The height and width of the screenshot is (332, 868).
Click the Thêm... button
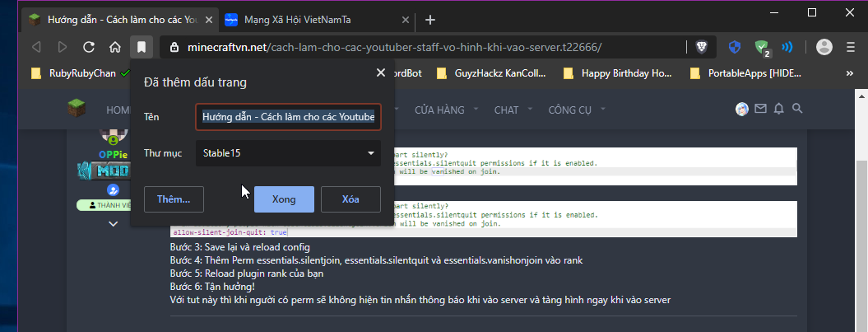coord(174,199)
